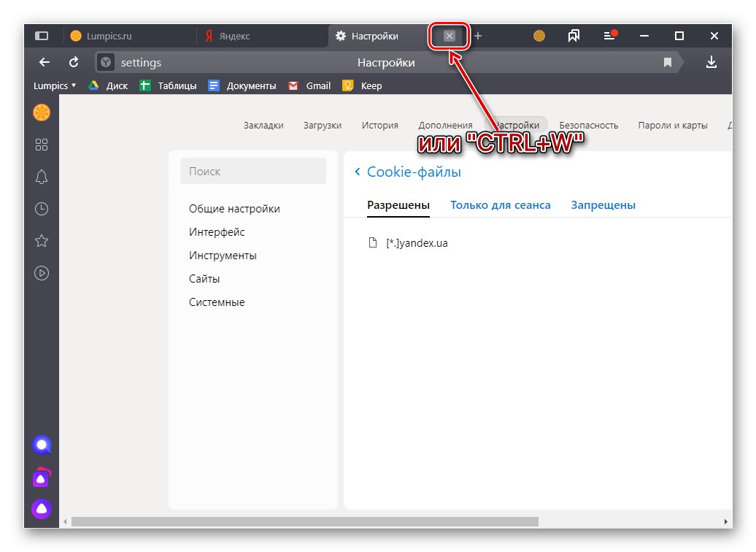Image resolution: width=756 pixels, height=552 pixels.
Task: Open the Общие настройки category
Action: click(234, 208)
